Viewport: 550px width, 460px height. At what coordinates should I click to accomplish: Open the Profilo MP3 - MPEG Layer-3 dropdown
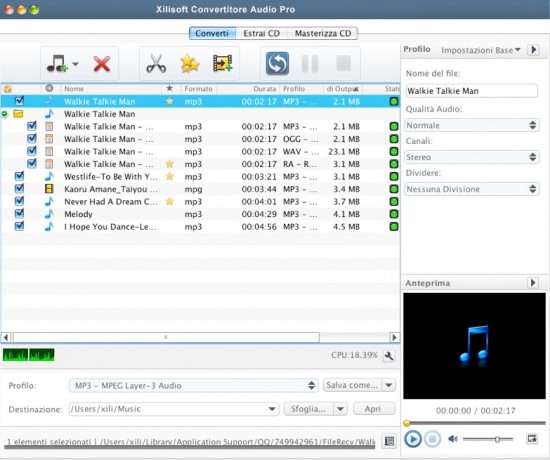(193, 386)
